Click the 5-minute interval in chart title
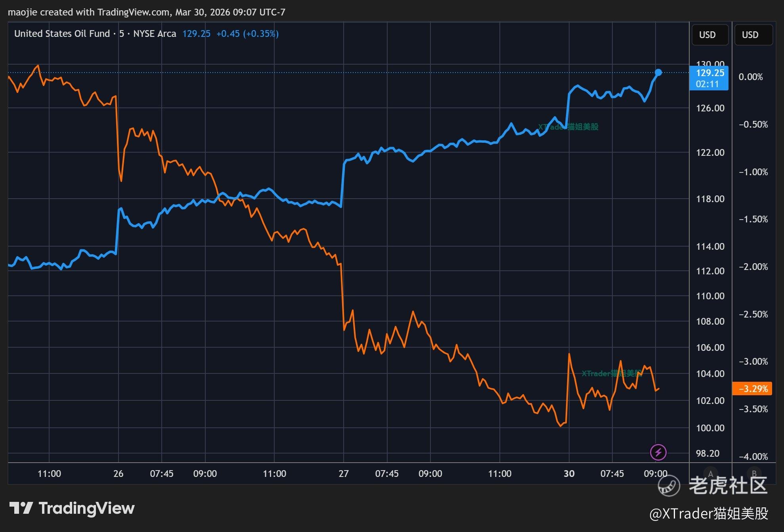784x532 pixels. click(122, 34)
